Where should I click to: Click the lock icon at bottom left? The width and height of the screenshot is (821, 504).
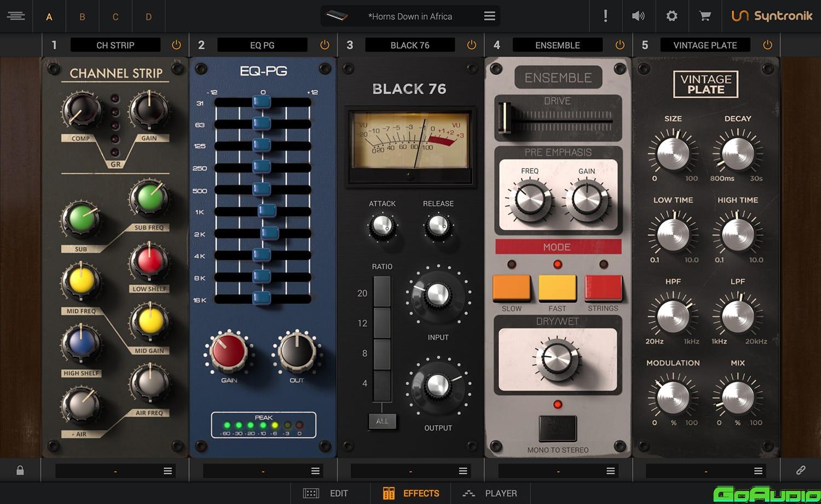tap(20, 470)
